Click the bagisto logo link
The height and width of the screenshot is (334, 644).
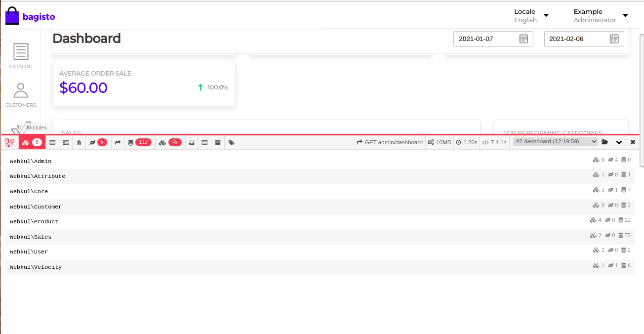tap(30, 16)
